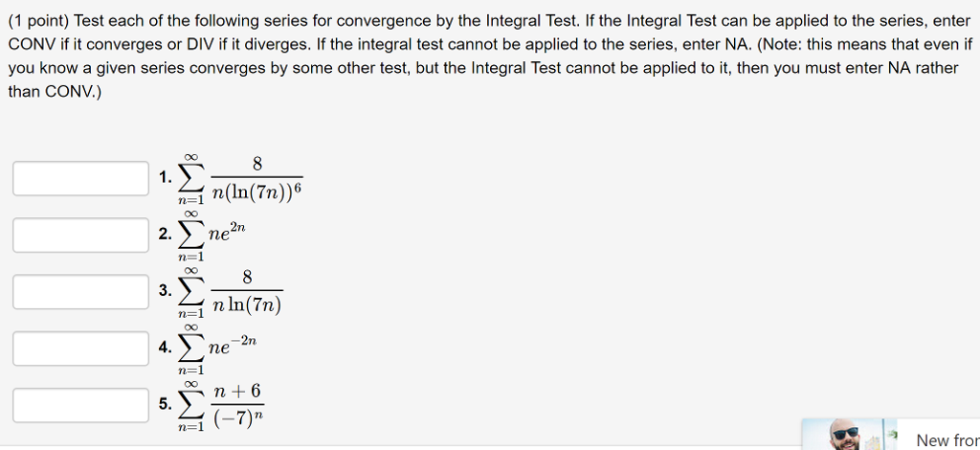Click the avatar thumbnail with sunglasses
The width and height of the screenshot is (980, 450).
click(x=846, y=436)
